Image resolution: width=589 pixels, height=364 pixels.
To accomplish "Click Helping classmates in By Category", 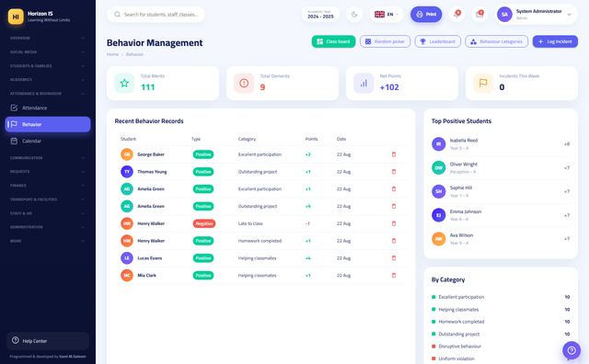I will 458,310.
